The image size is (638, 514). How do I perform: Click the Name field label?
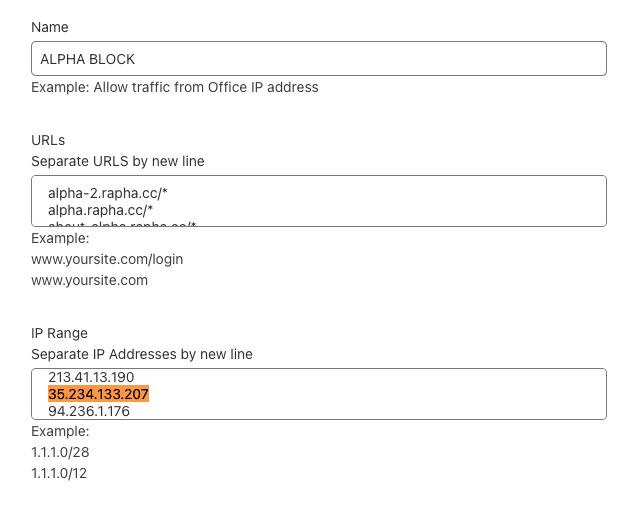click(50, 27)
